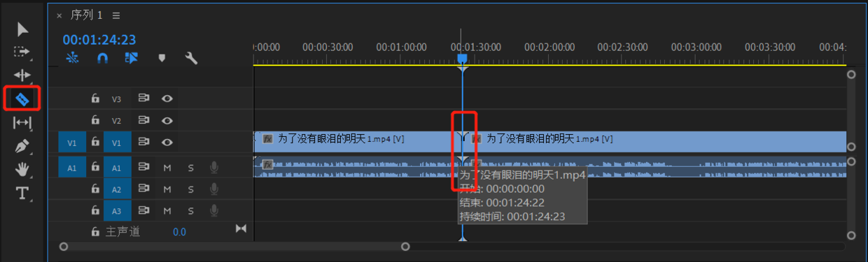Mute track A1
The width and height of the screenshot is (868, 262).
point(167,168)
